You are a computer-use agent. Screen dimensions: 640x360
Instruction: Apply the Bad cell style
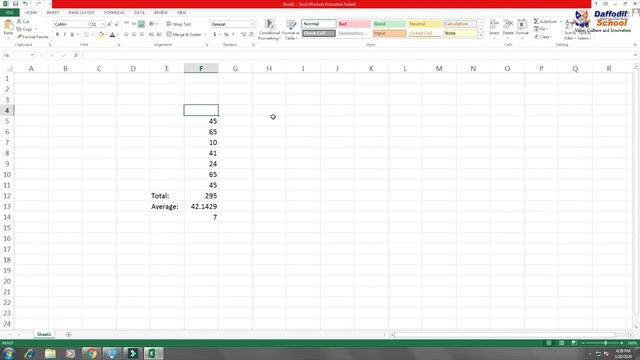pyautogui.click(x=354, y=24)
